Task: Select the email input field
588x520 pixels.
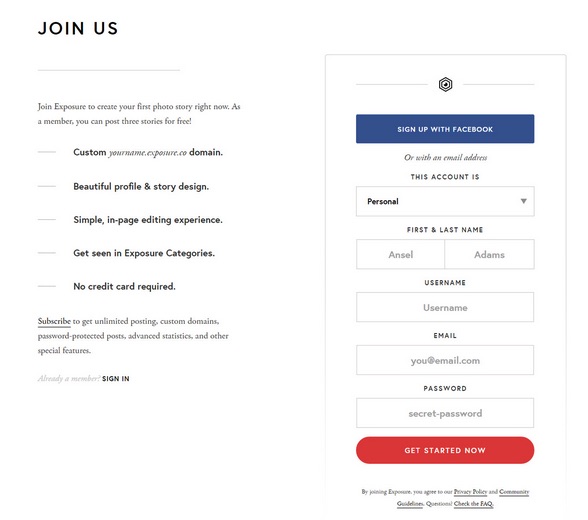Action: pos(445,360)
